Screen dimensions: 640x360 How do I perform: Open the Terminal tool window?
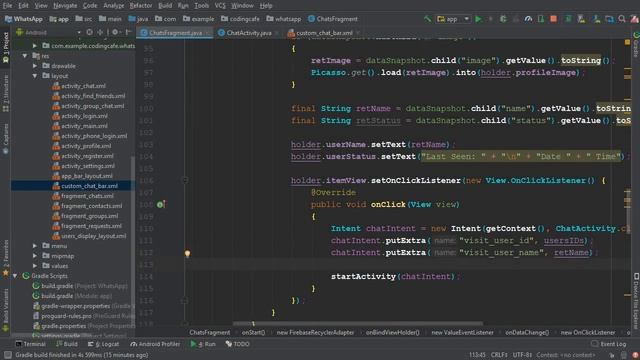(x=31, y=344)
